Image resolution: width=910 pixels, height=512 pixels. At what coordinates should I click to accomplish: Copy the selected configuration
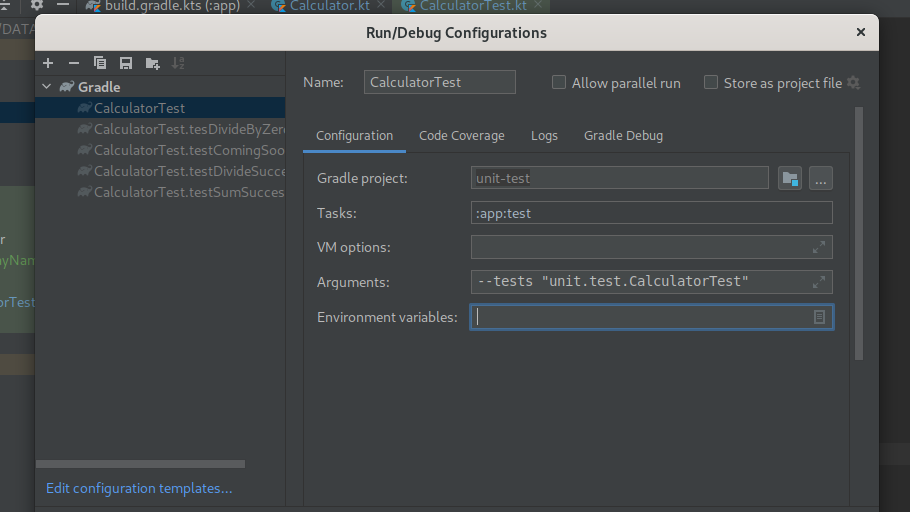pyautogui.click(x=100, y=63)
